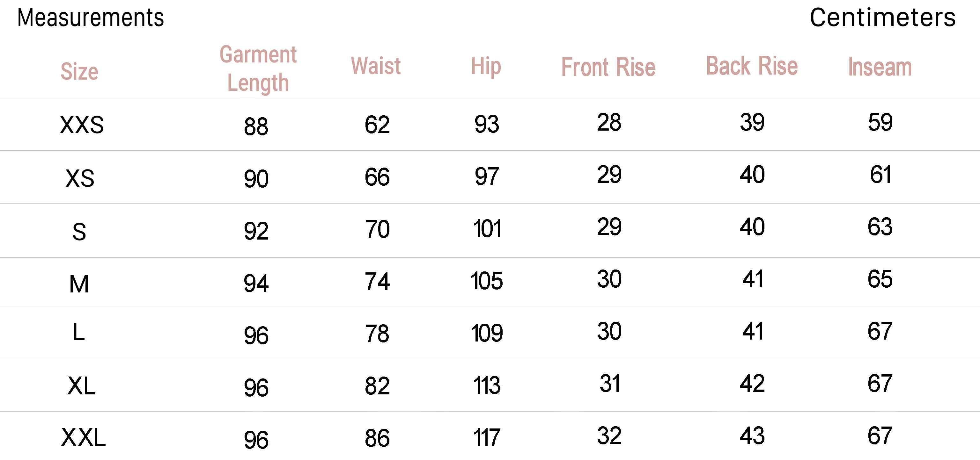The image size is (980, 460).
Task: Click the XXS garment length value 88
Action: click(256, 126)
